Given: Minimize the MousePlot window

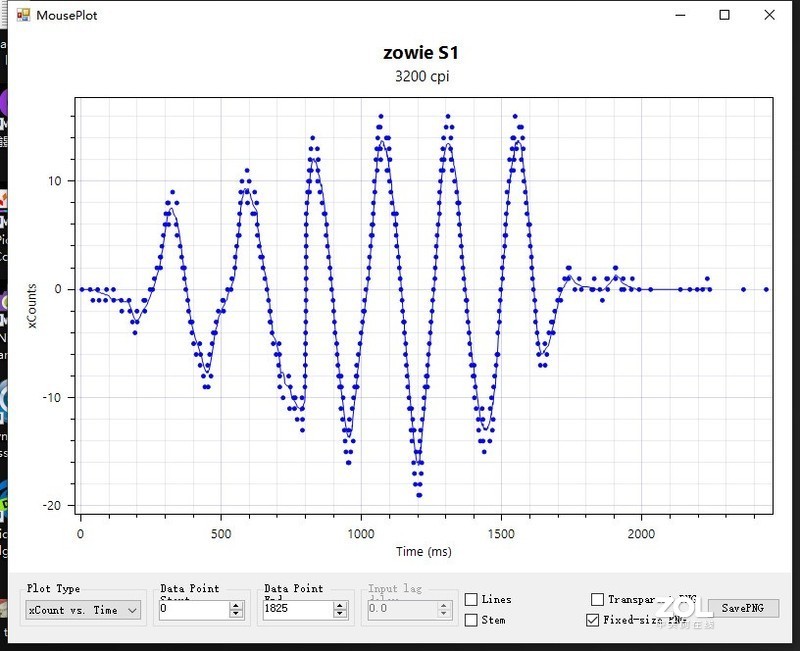Looking at the screenshot, I should [680, 15].
